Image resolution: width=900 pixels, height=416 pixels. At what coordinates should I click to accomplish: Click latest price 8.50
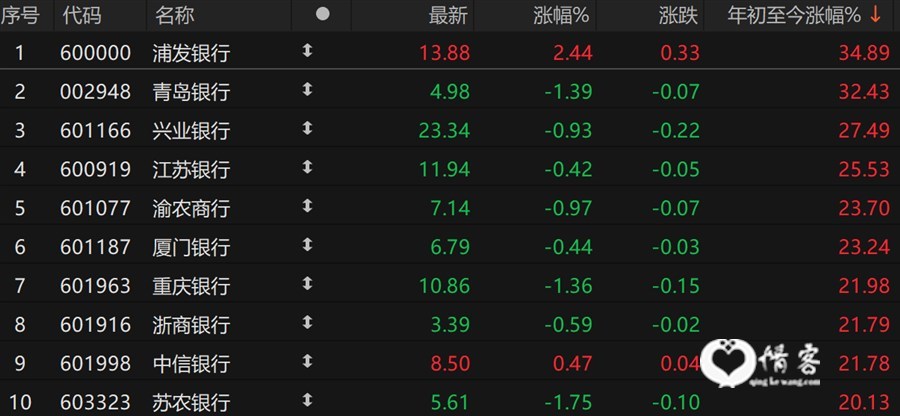click(x=451, y=363)
